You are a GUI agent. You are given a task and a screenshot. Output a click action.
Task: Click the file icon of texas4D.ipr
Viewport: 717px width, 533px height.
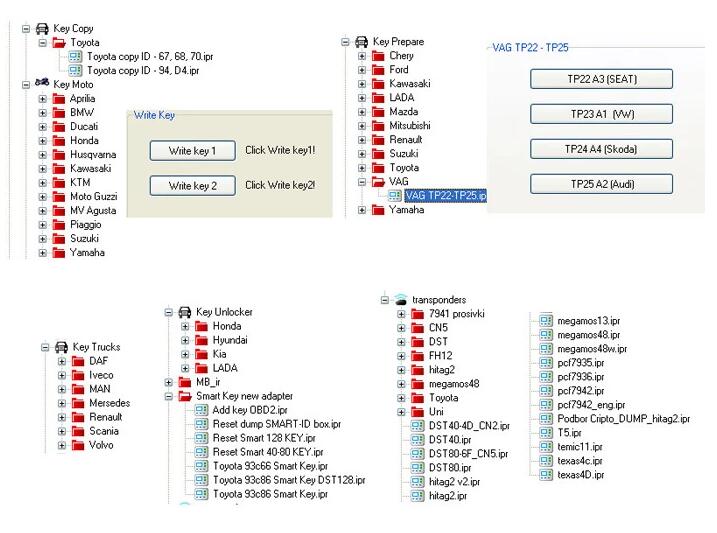[x=546, y=475]
